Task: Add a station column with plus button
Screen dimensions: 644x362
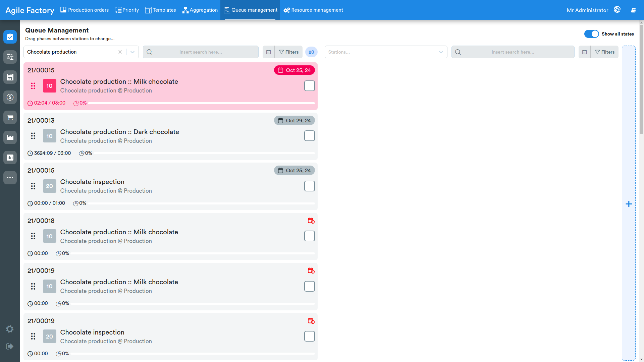Action: click(x=629, y=204)
